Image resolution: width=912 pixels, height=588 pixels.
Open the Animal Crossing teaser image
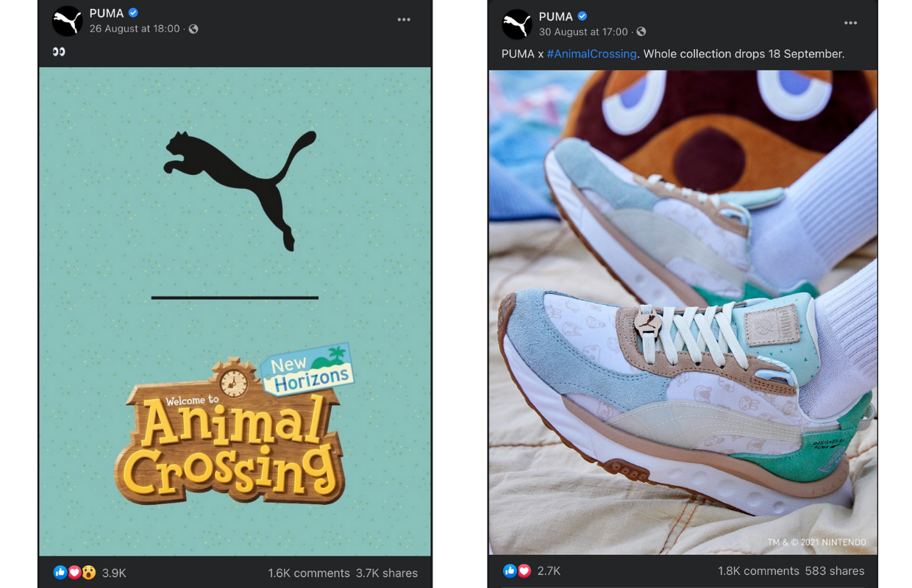tap(235, 312)
